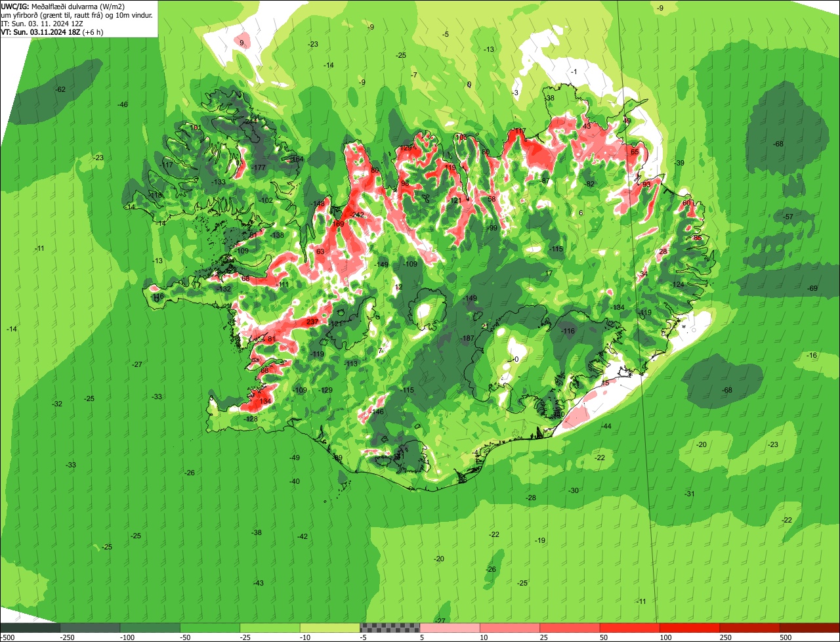Click the "-87" map value

coord(545,181)
